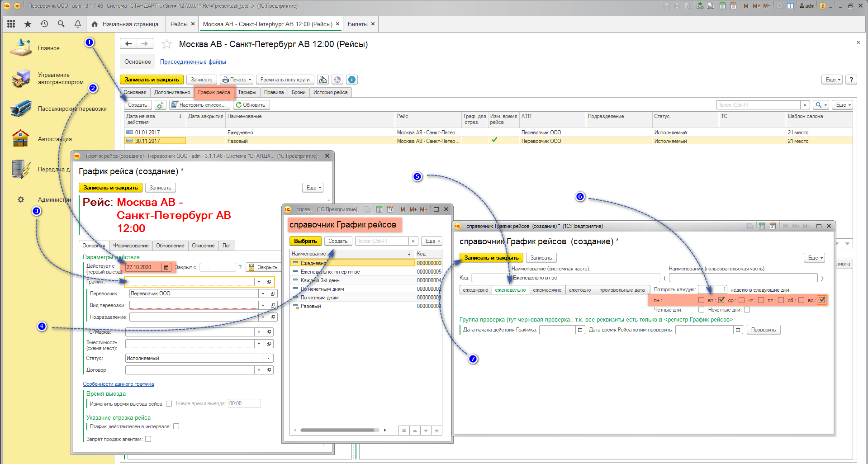Switch to the Тарифы tab

[x=247, y=92]
